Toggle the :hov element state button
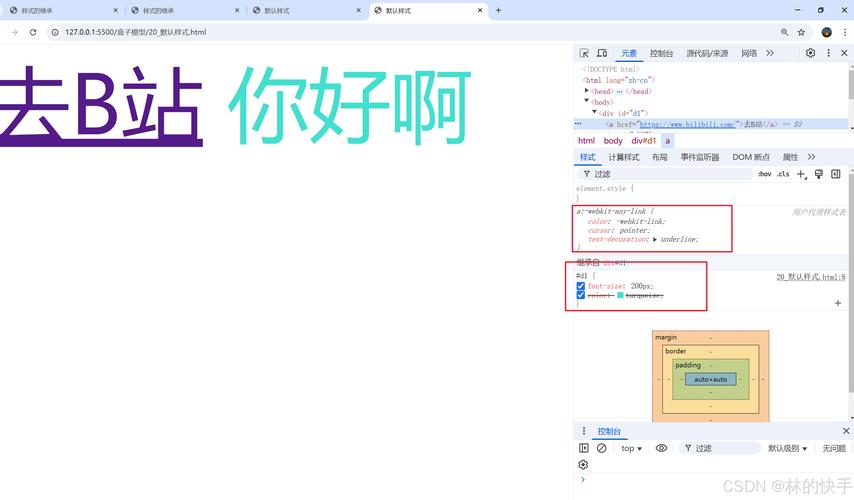The width and height of the screenshot is (854, 500). [765, 174]
